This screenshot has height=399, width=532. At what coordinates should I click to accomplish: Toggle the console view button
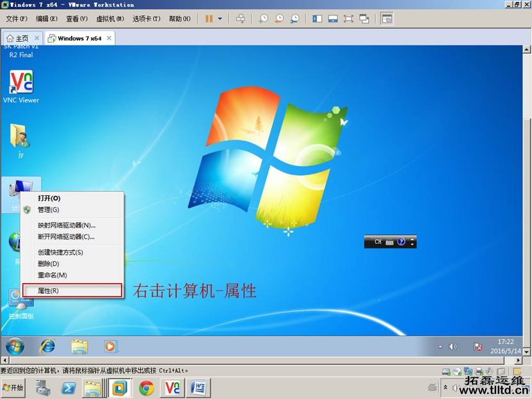pos(387,19)
